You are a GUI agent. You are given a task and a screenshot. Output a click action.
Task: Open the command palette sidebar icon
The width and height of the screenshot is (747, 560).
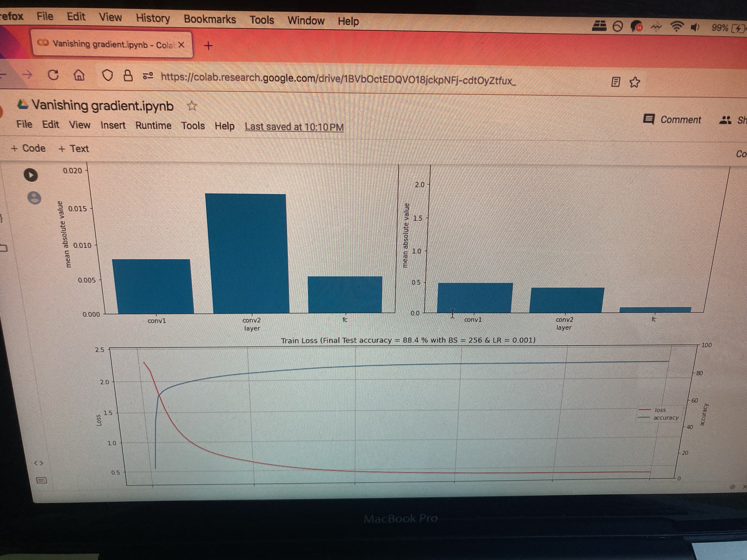[x=41, y=480]
